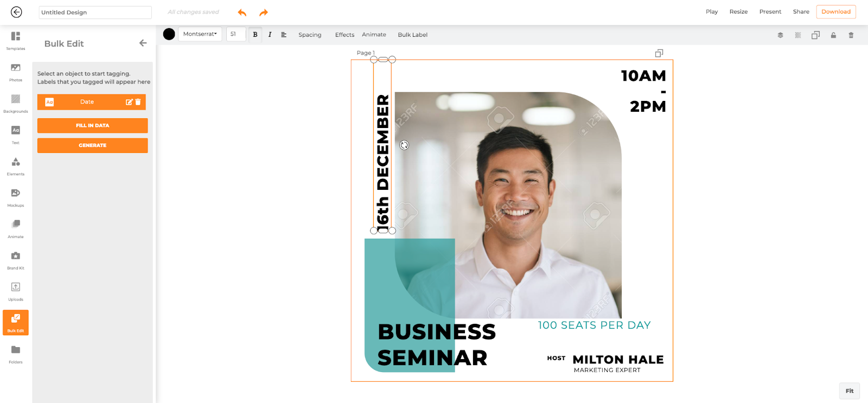Click the undo arrow icon
Viewport: 868px width, 403px height.
(x=242, y=12)
